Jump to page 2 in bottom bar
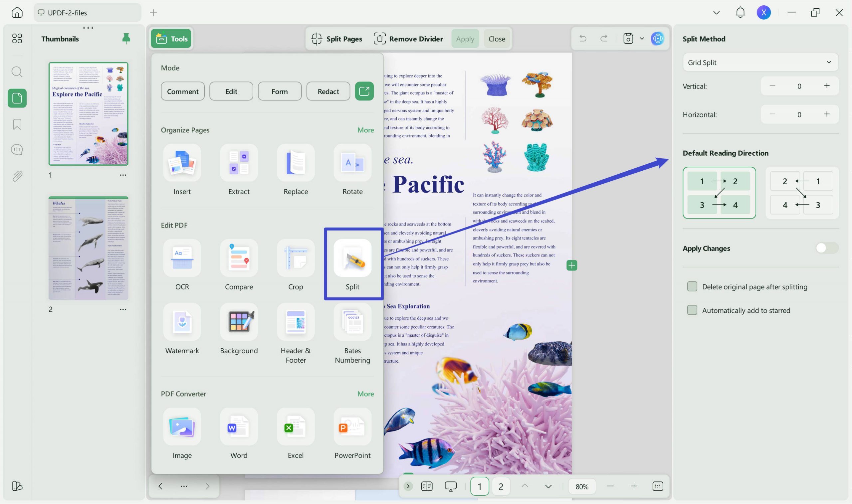The height and width of the screenshot is (504, 852). click(501, 486)
